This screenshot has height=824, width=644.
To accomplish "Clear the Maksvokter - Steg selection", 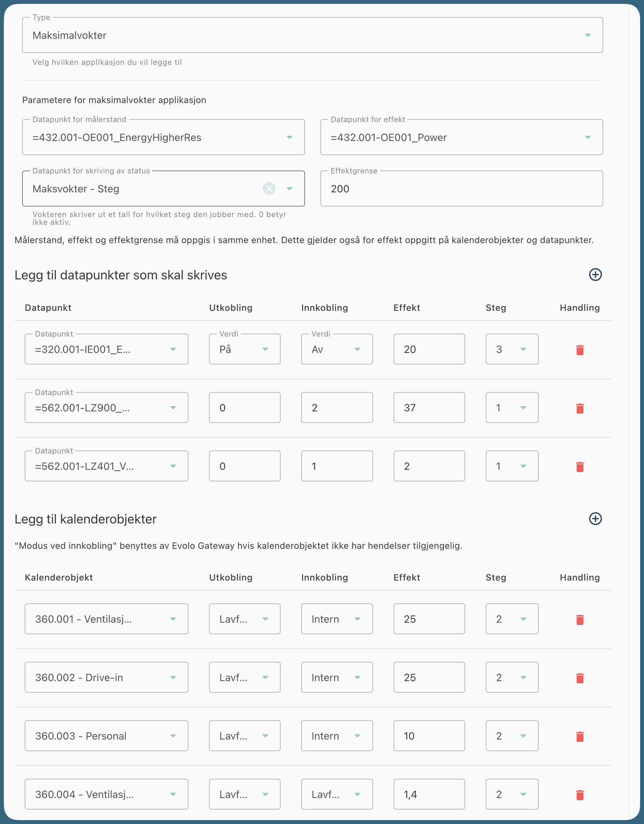I will click(269, 188).
